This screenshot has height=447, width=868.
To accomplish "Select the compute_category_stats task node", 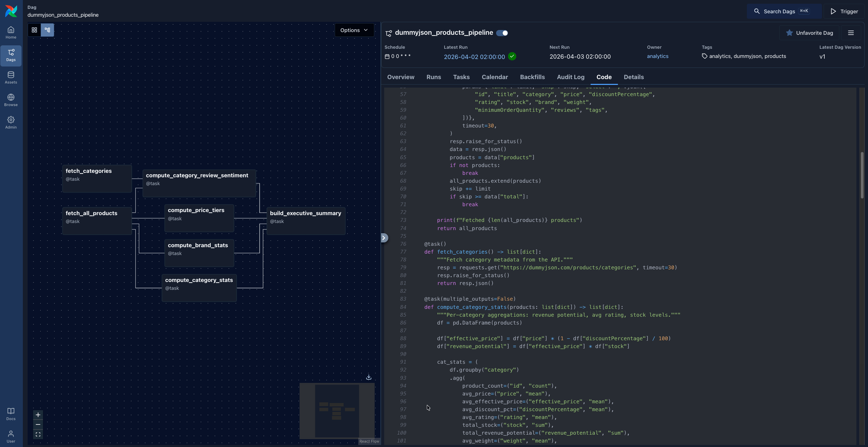I will point(199,288).
